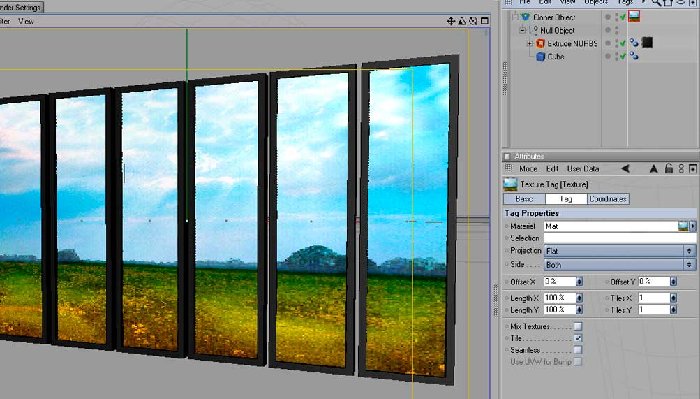Select the Cloner Object icon
The width and height of the screenshot is (700, 399).
(525, 17)
